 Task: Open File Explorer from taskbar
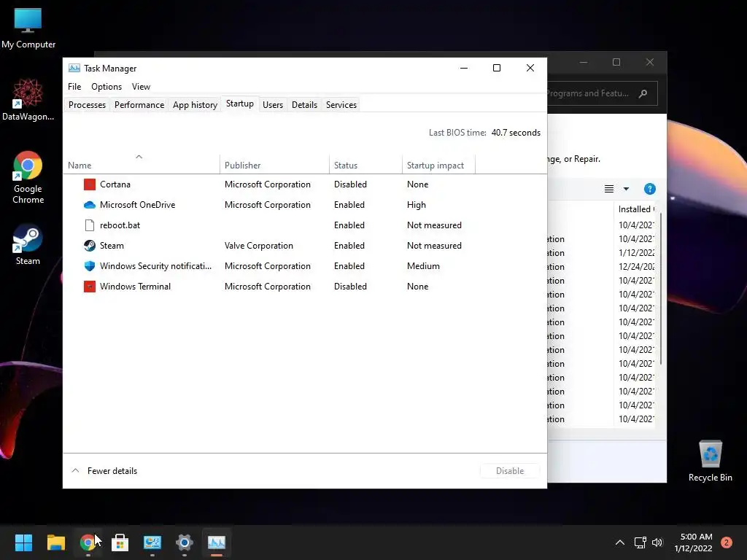(x=55, y=542)
